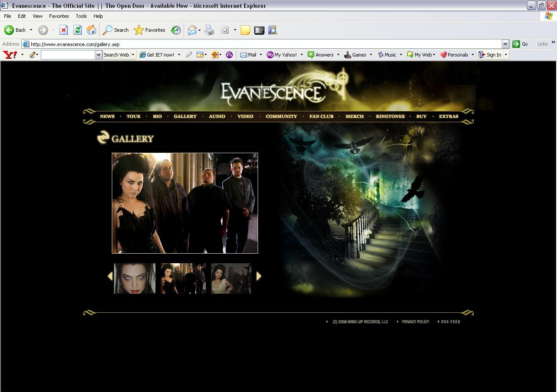The width and height of the screenshot is (557, 392).
Task: Click the Yahoo! logo in the toolbar
Action: tap(10, 55)
